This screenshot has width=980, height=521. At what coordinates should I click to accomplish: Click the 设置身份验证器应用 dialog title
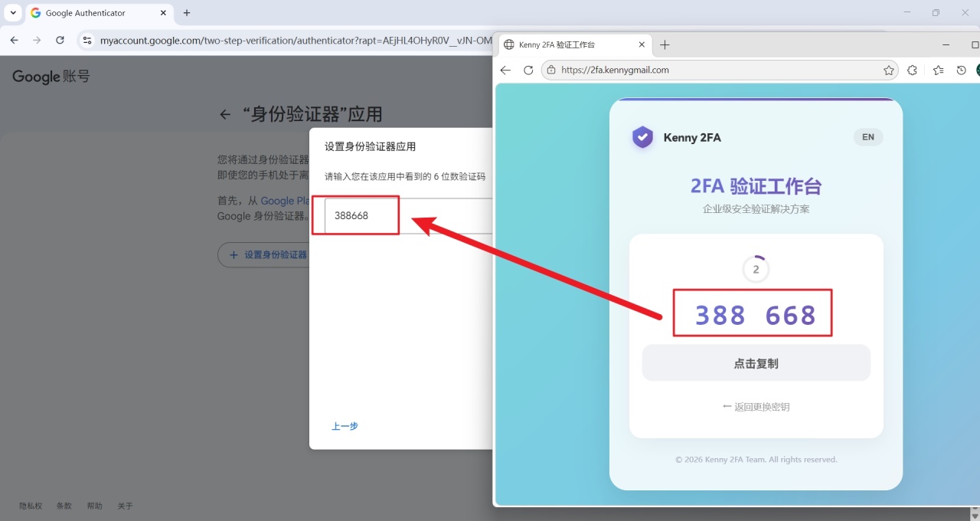pos(371,146)
